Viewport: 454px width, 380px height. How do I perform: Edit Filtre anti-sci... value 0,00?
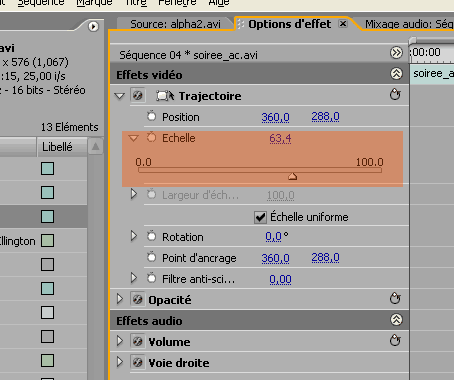pos(280,279)
